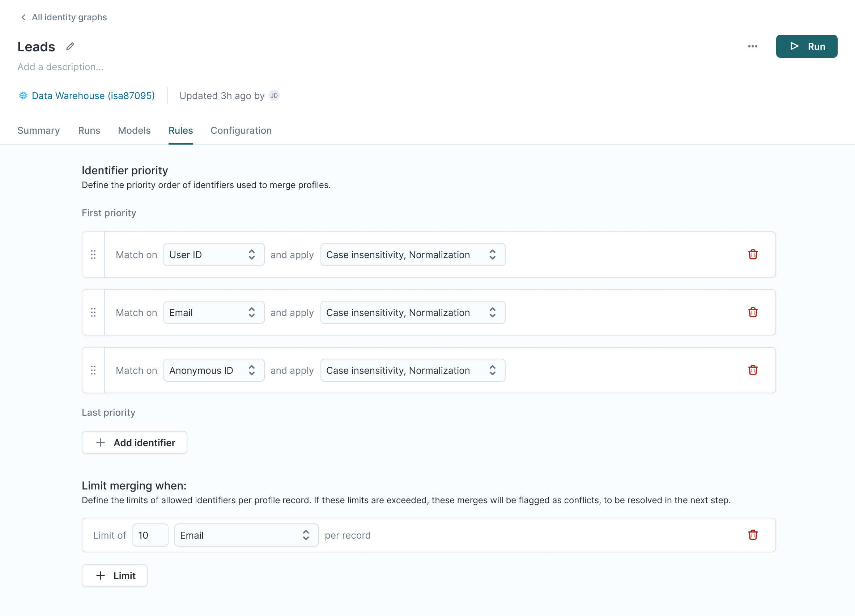Click the drag handle for Email rule

[x=93, y=312]
